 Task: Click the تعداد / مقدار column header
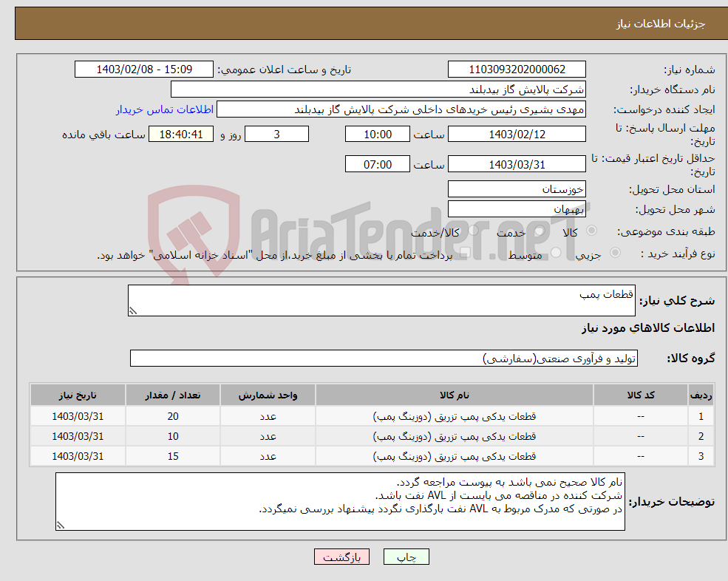point(173,395)
